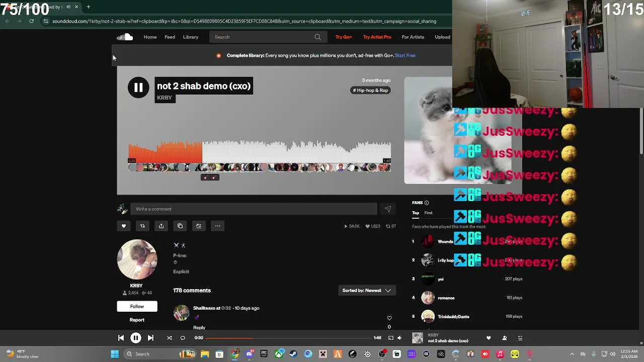Like the track using the heart button below the comment box
This screenshot has width=644, height=362.
click(123, 226)
